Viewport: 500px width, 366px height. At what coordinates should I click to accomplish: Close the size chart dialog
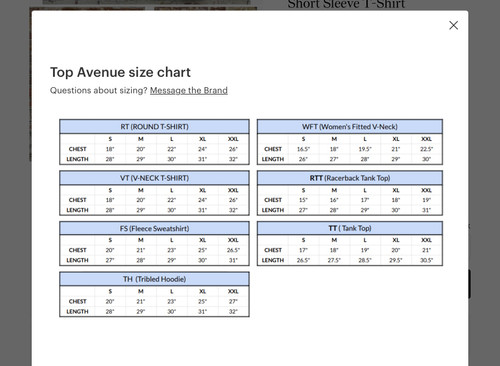pos(453,25)
